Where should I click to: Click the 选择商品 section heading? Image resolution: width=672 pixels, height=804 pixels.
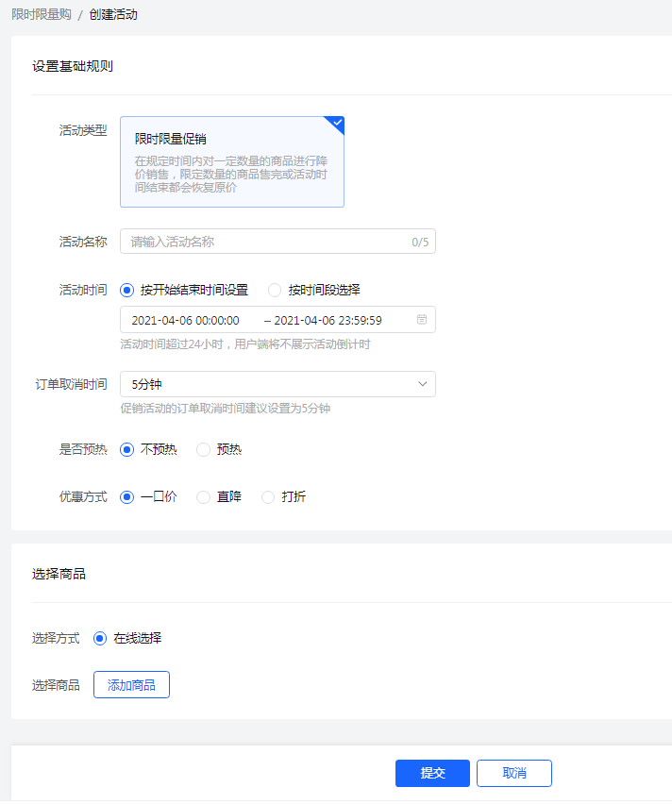[x=59, y=574]
